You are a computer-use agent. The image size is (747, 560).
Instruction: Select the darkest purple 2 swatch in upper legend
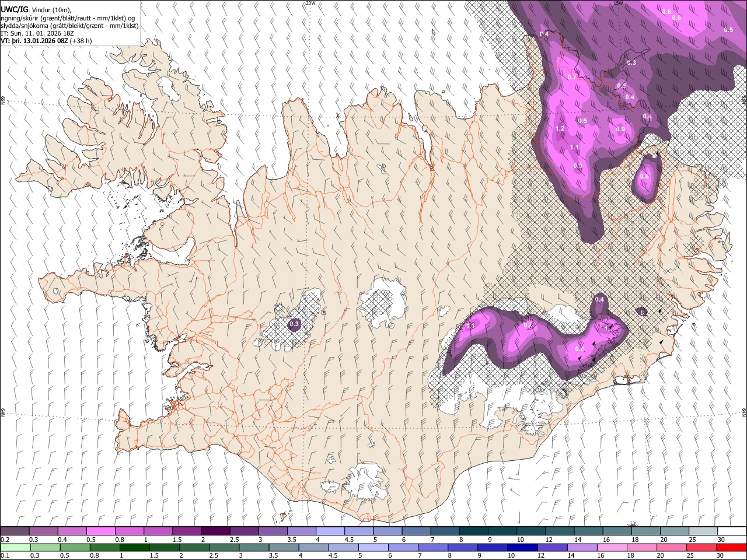pyautogui.click(x=215, y=531)
